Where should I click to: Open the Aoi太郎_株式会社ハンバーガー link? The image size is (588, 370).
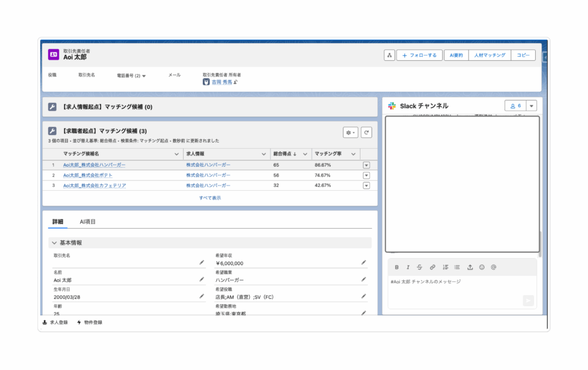(94, 165)
